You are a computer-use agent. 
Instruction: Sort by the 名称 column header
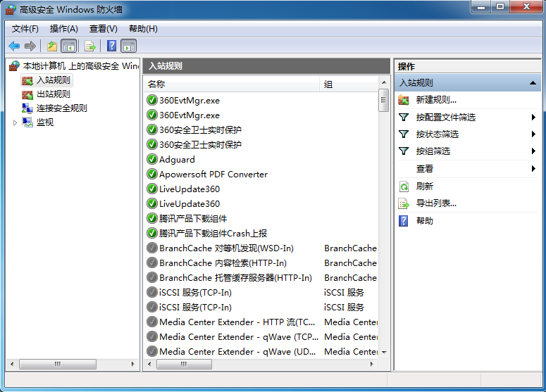pos(232,84)
